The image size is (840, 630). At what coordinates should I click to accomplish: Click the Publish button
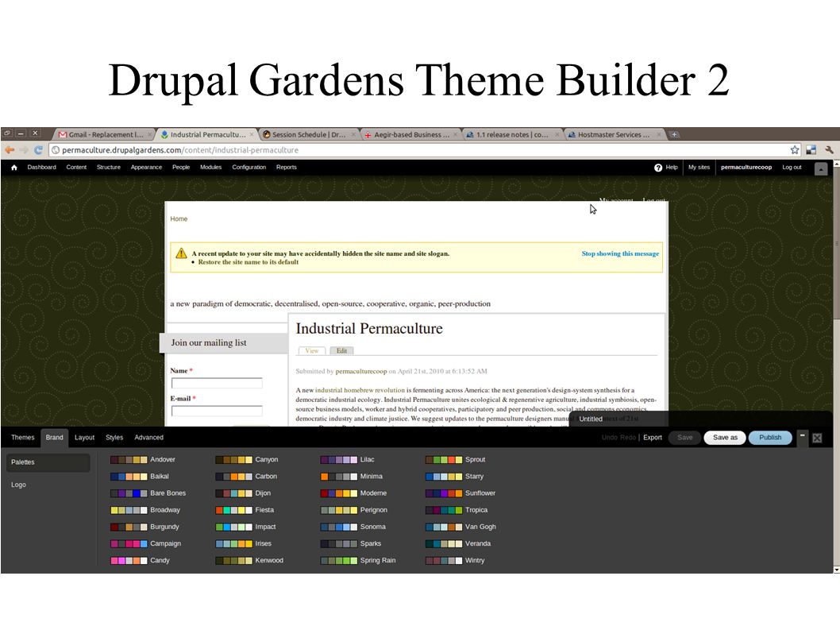click(770, 438)
